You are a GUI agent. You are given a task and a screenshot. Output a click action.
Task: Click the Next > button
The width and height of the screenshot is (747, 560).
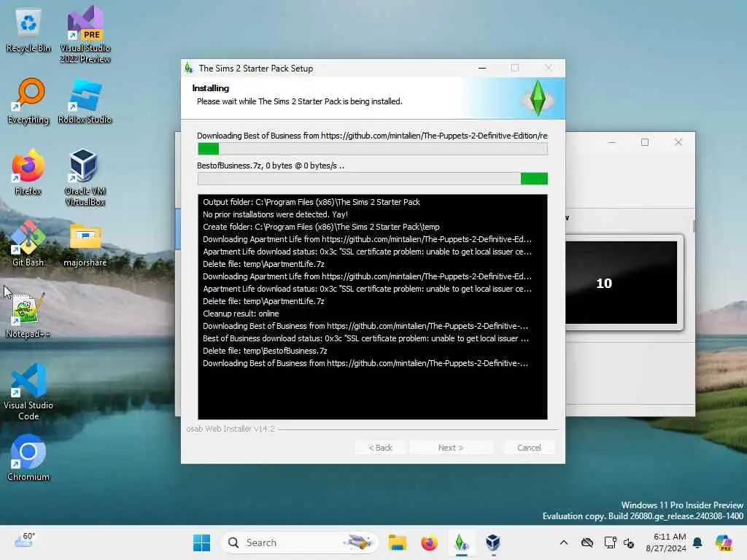click(x=451, y=448)
